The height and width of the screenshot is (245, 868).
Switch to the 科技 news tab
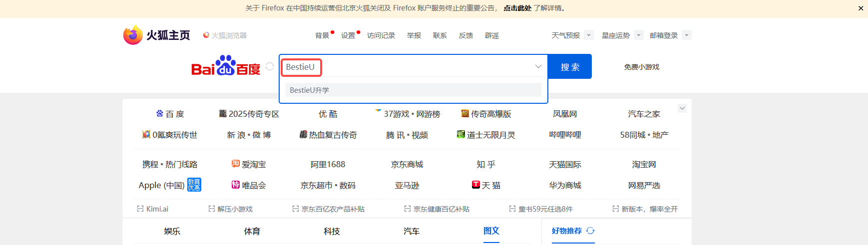(x=332, y=231)
